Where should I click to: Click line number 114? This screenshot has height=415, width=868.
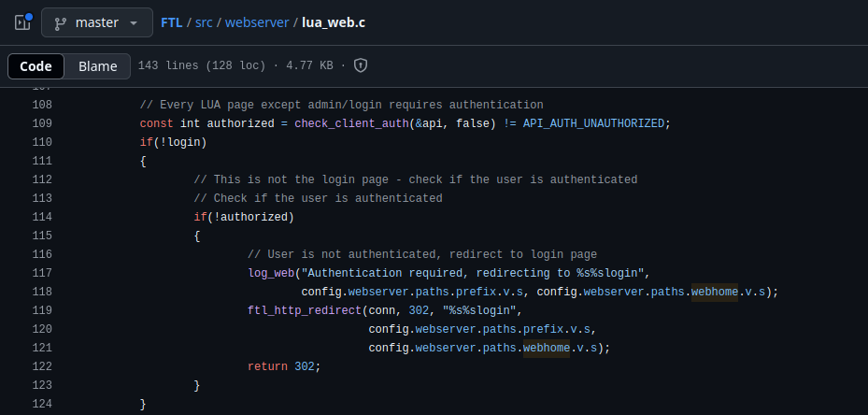(41, 217)
